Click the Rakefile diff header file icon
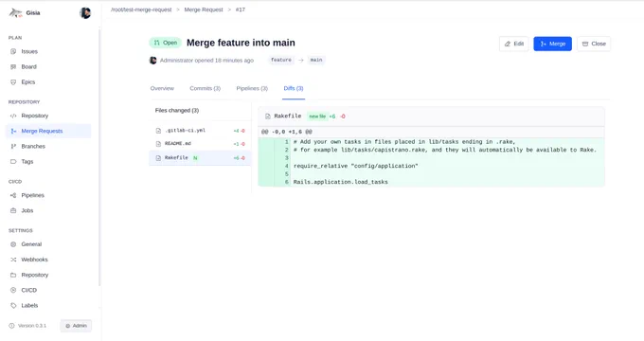Screen dimensions: 644x341 coord(267,117)
